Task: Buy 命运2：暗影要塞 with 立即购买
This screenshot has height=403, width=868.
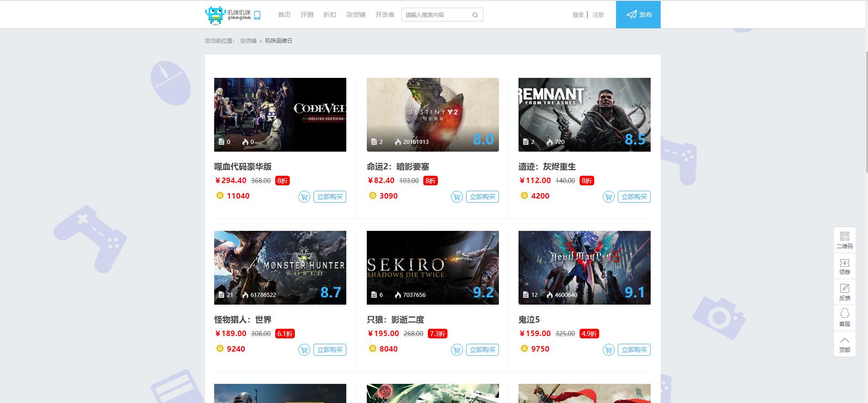Action: pos(483,197)
